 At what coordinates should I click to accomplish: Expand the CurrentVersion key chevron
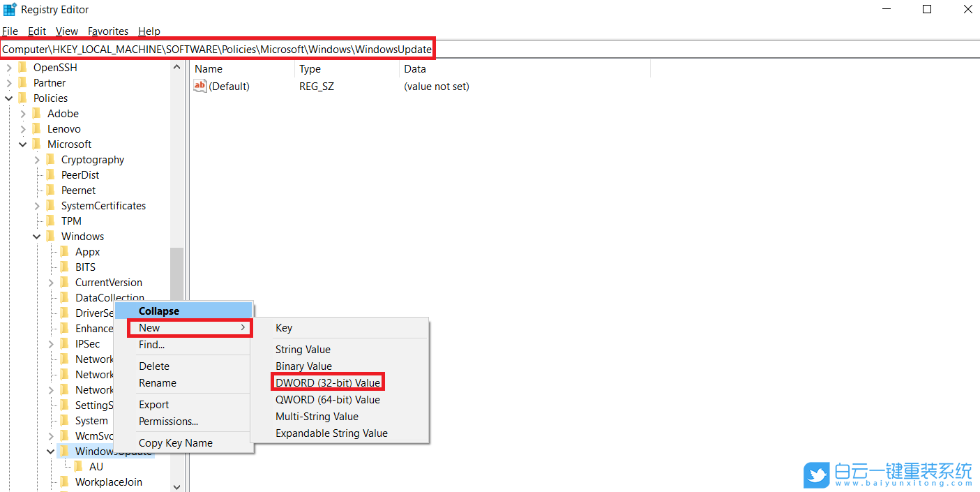pos(51,283)
